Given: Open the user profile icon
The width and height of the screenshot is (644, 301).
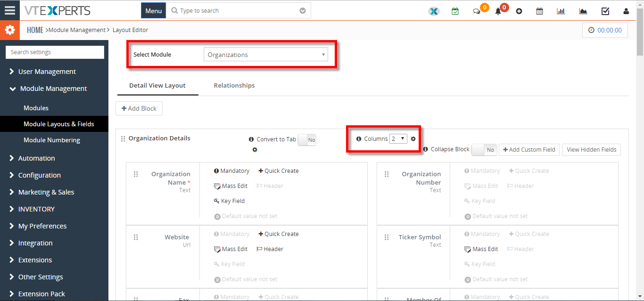Looking at the screenshot, I should 626,11.
